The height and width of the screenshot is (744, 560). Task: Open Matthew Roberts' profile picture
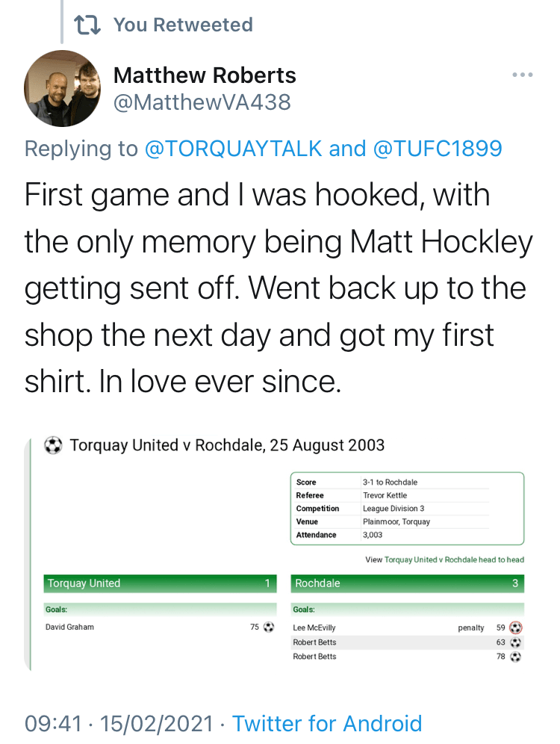coord(61,88)
